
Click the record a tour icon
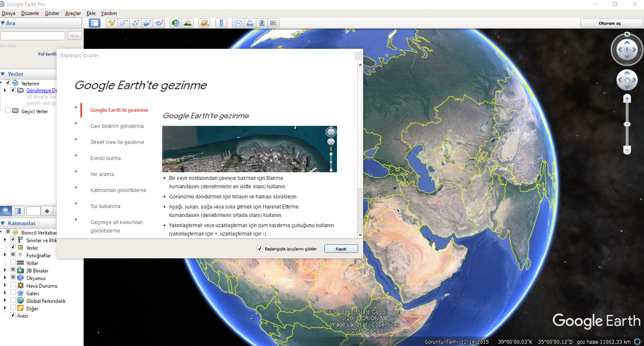pos(159,23)
